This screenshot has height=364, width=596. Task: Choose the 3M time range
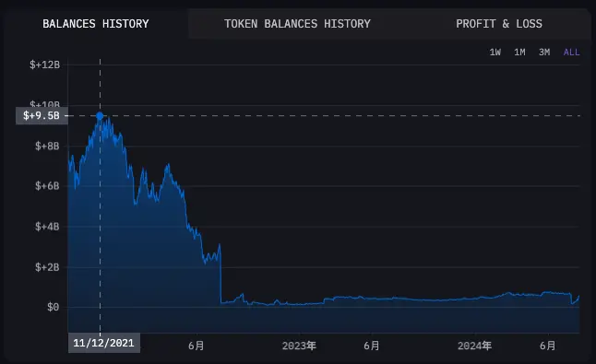544,53
